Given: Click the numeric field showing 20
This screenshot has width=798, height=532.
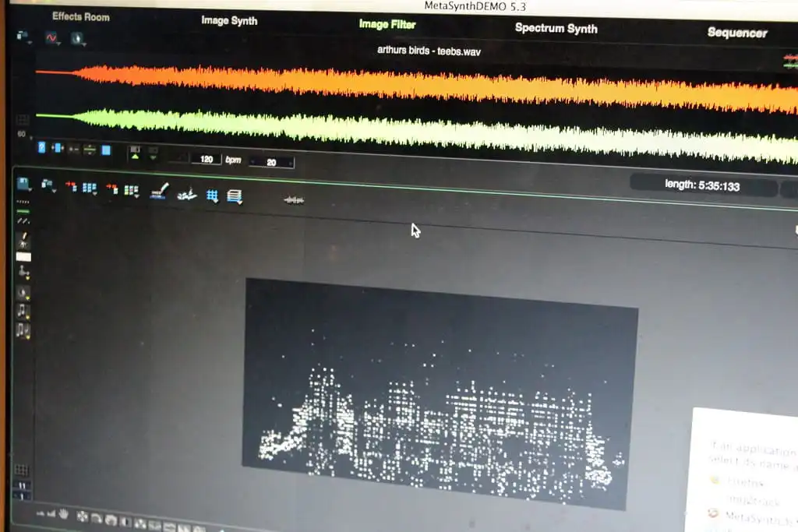Looking at the screenshot, I should coord(271,162).
